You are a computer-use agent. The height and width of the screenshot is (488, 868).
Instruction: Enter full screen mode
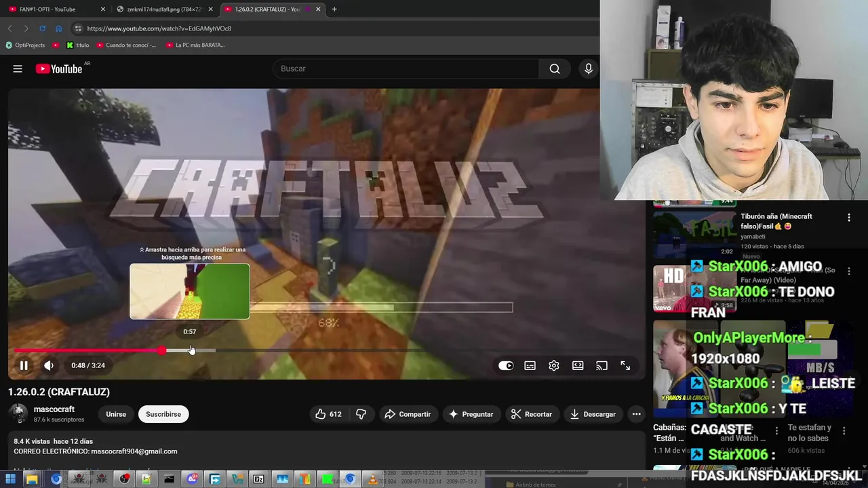pyautogui.click(x=625, y=365)
